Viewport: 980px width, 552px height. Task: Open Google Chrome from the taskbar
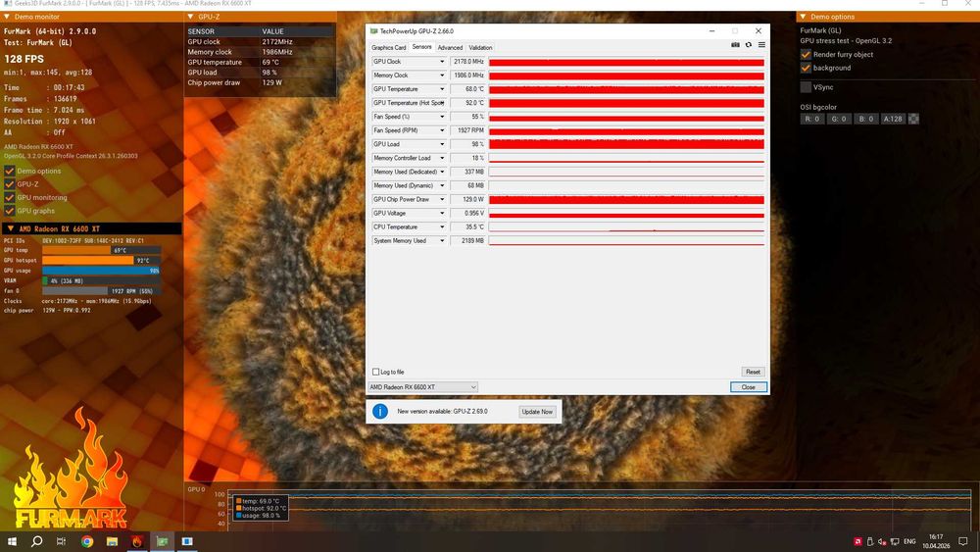(87, 541)
